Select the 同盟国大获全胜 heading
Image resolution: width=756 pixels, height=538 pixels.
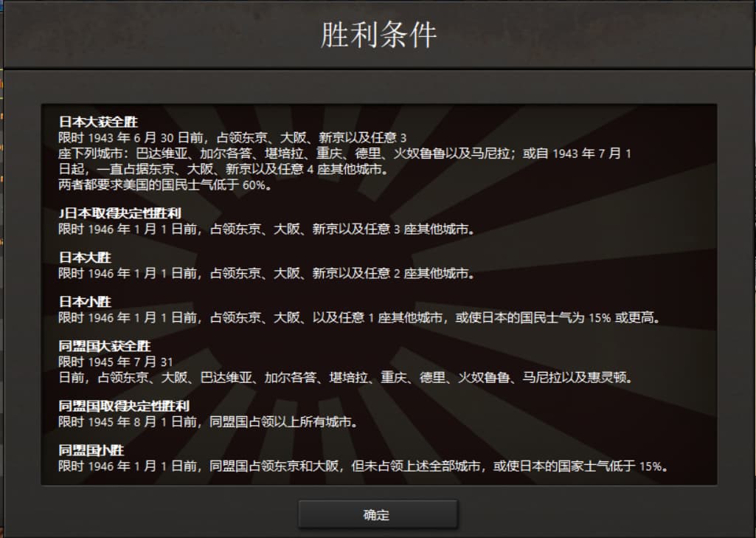105,346
